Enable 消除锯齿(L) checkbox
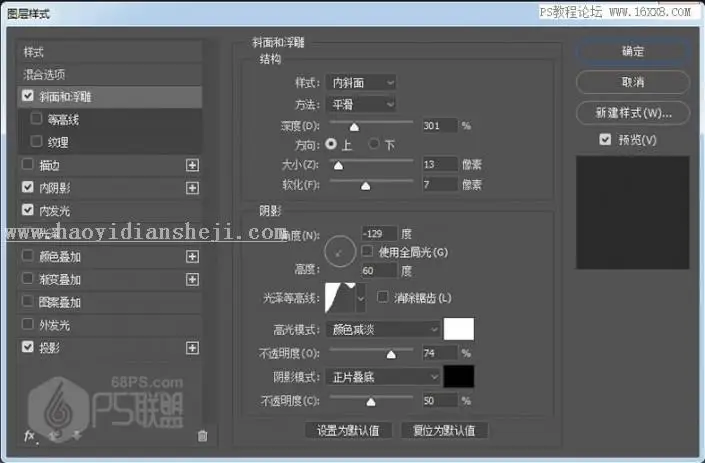 tap(383, 297)
